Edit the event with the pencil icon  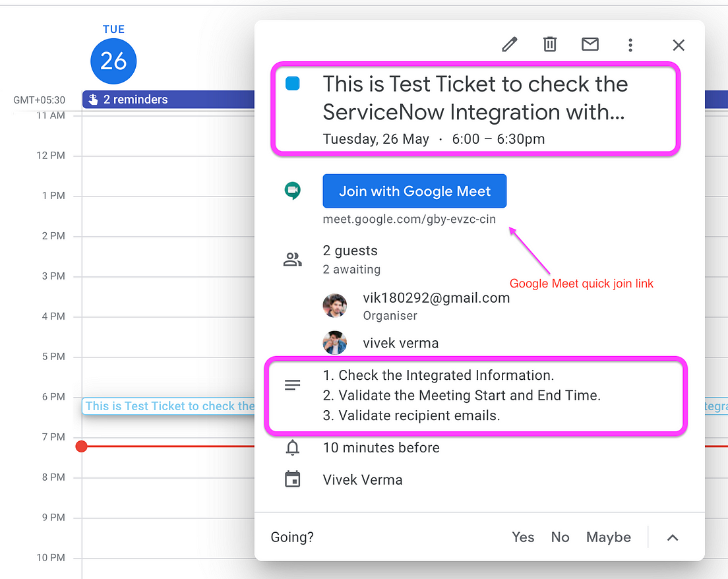point(509,45)
